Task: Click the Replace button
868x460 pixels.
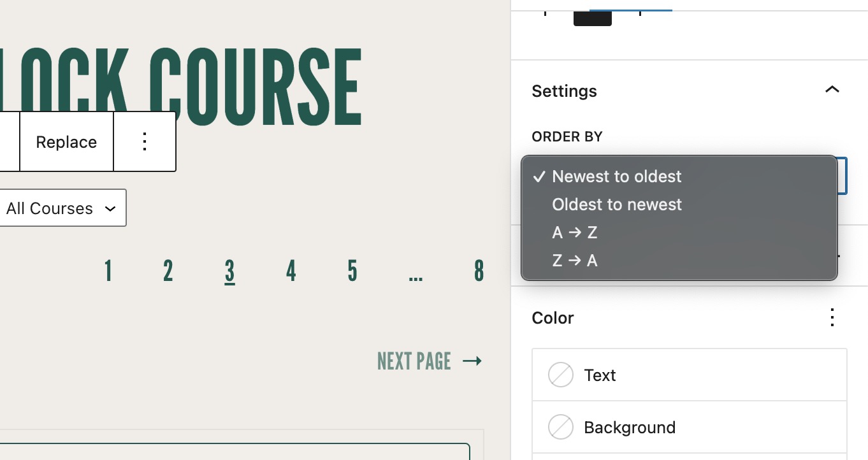Action: click(x=66, y=142)
